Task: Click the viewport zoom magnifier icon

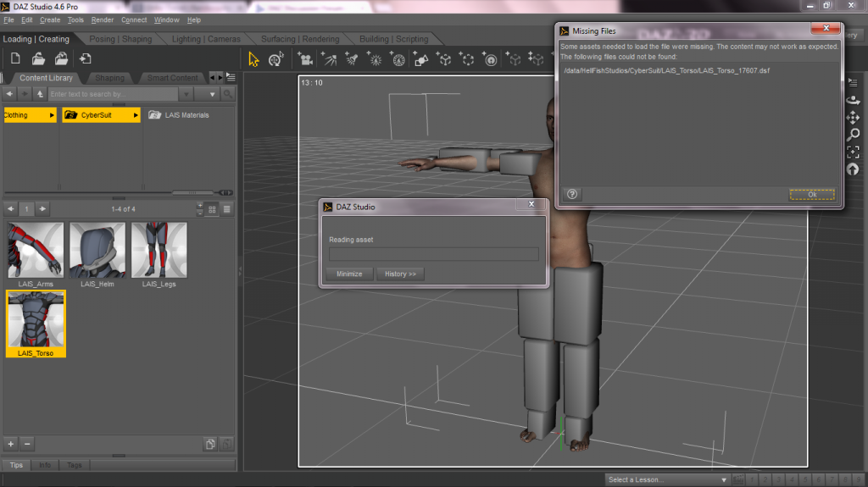Action: 854,134
